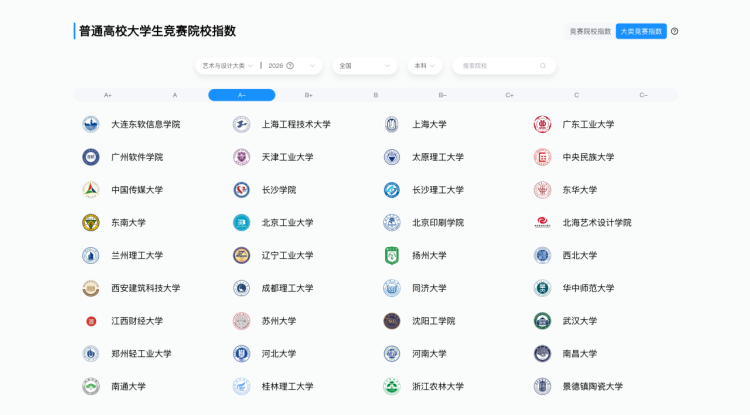
Task: Open the 艺术与设计大类 category dropdown
Action: click(x=227, y=66)
